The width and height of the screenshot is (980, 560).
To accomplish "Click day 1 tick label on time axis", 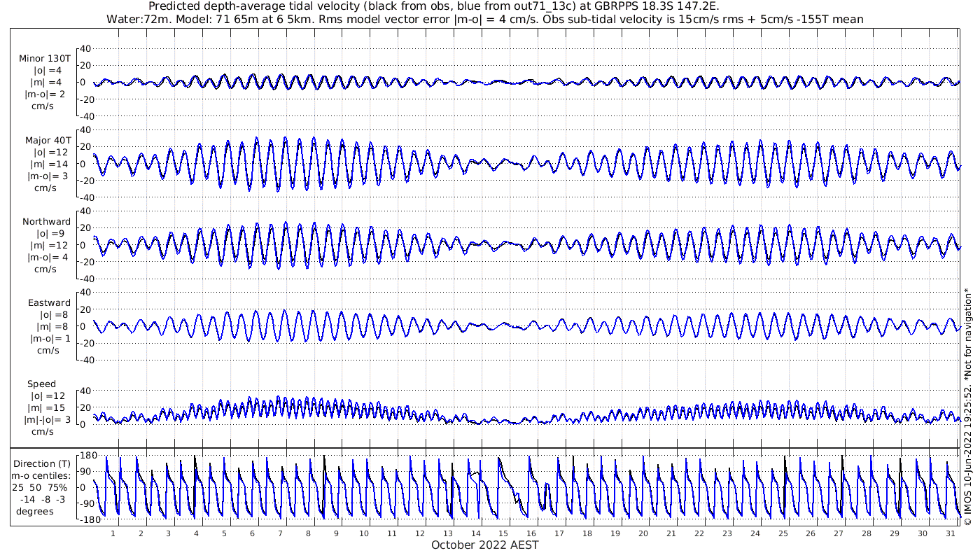I will point(113,533).
